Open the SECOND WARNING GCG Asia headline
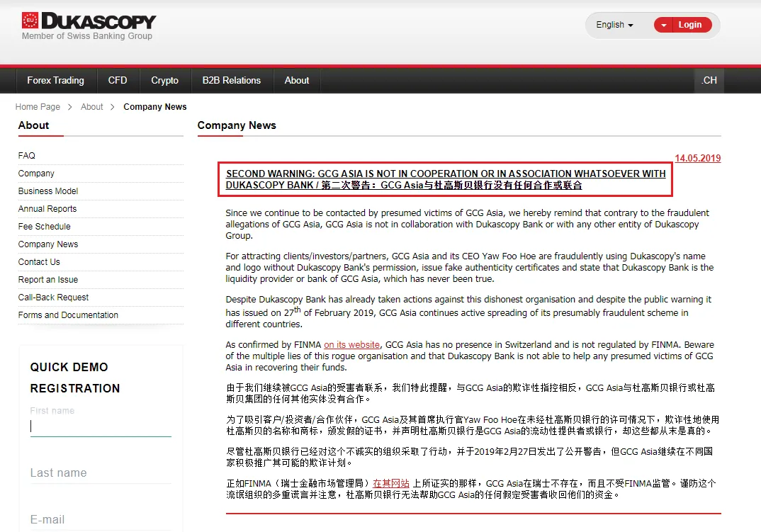761x532 pixels. [x=446, y=179]
